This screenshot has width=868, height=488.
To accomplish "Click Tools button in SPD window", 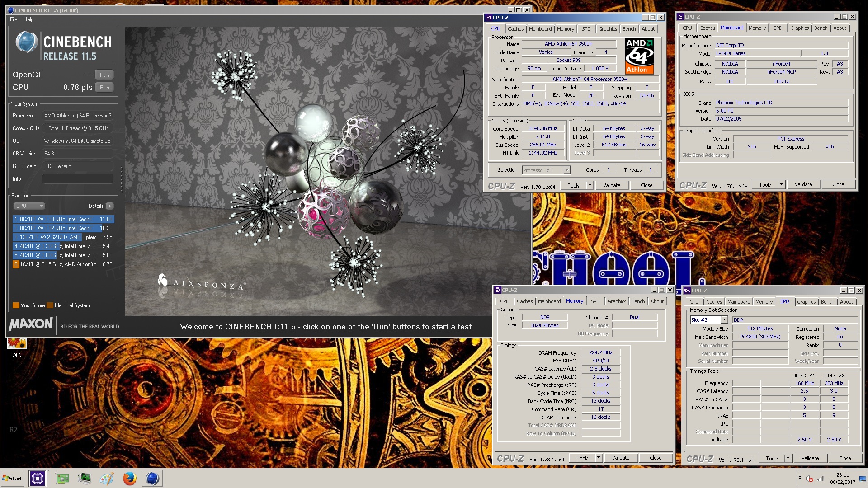I will [772, 458].
